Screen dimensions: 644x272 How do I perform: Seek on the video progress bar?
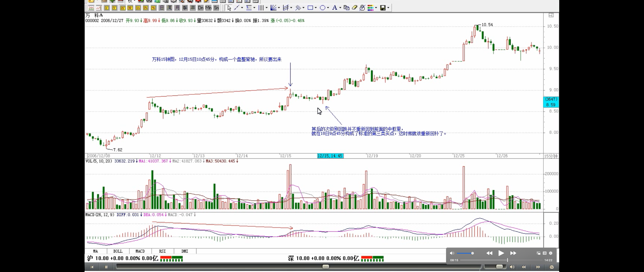(501, 260)
